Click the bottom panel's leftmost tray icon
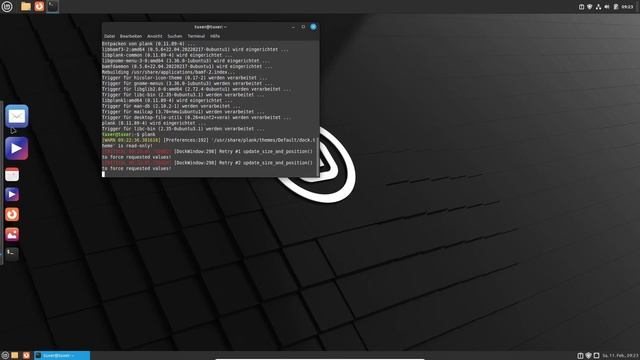The width and height of the screenshot is (640, 360). pos(580,356)
